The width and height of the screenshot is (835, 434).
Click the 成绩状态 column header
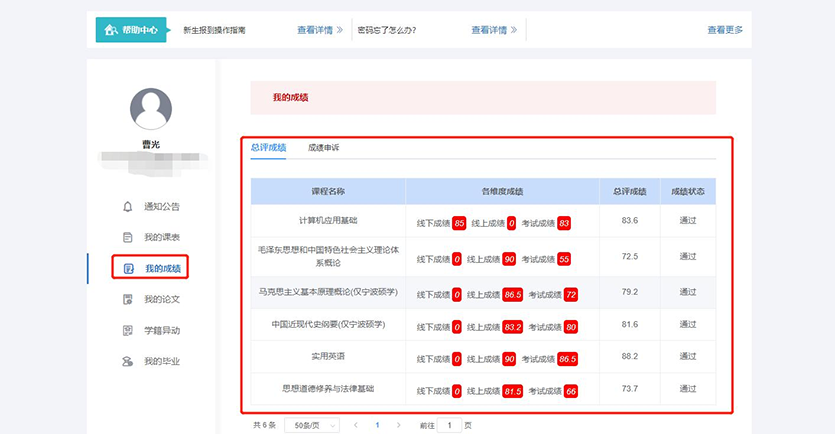pos(687,192)
